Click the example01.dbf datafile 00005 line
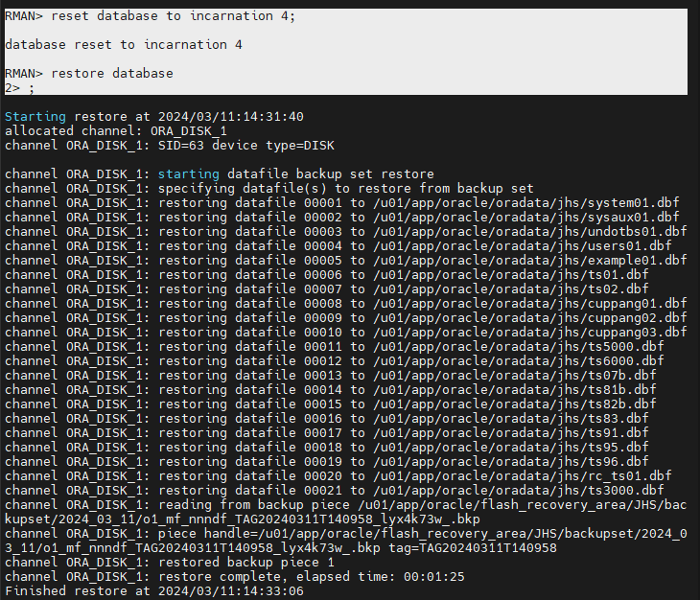700x600 pixels. point(346,260)
